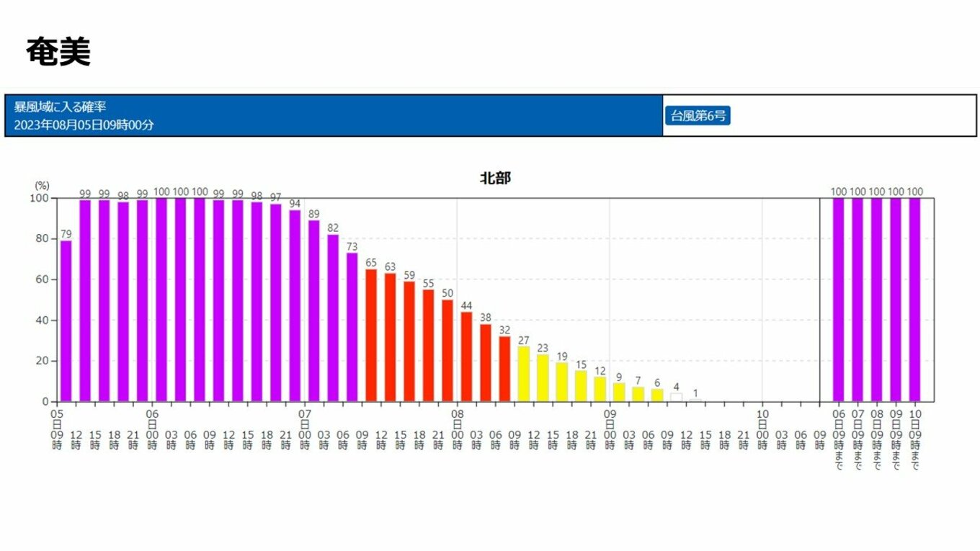Click the 北部 chart title

(495, 178)
